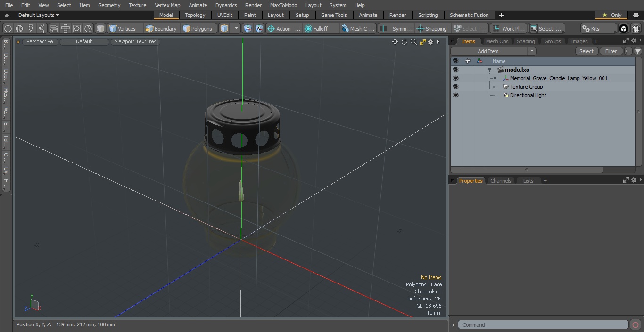
Task: Click the Unreal Engine icon
Action: [636, 29]
